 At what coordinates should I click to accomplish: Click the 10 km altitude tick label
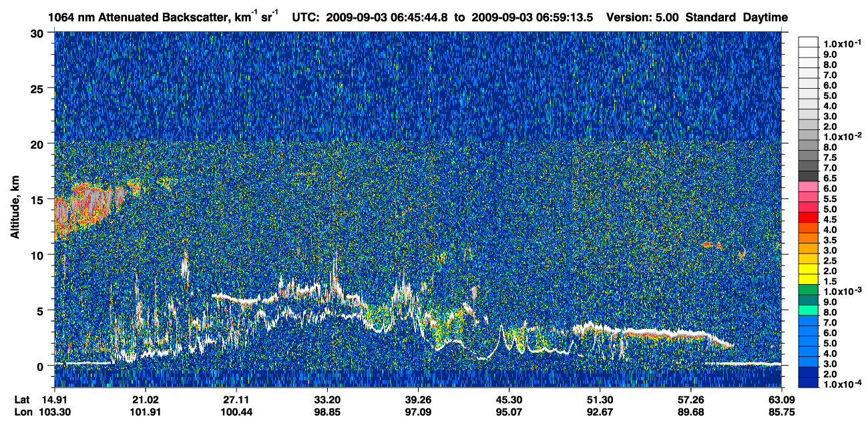(x=39, y=254)
